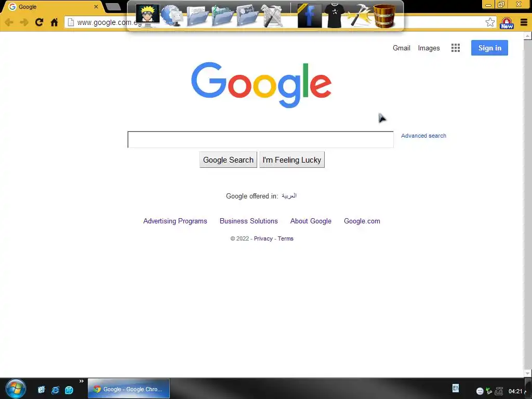The width and height of the screenshot is (532, 399).
Task: Open Advanced search link
Action: pos(423,136)
